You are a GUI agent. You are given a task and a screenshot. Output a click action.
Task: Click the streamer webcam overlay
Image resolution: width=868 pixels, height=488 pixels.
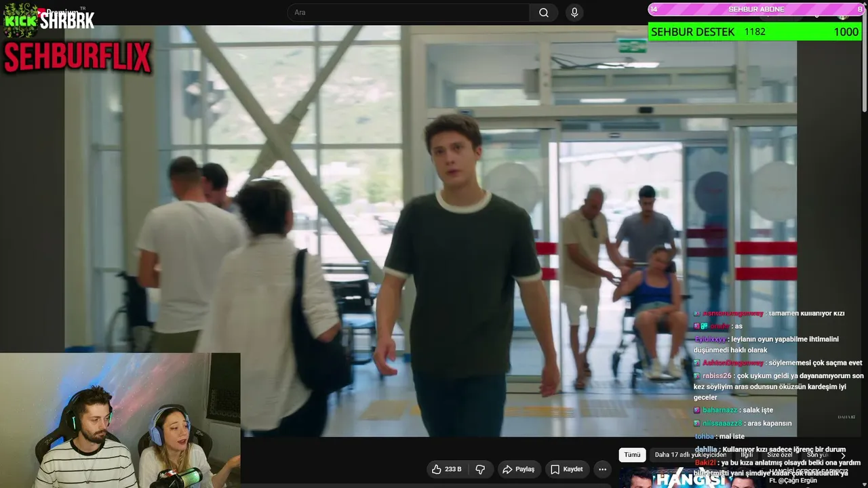(120, 420)
